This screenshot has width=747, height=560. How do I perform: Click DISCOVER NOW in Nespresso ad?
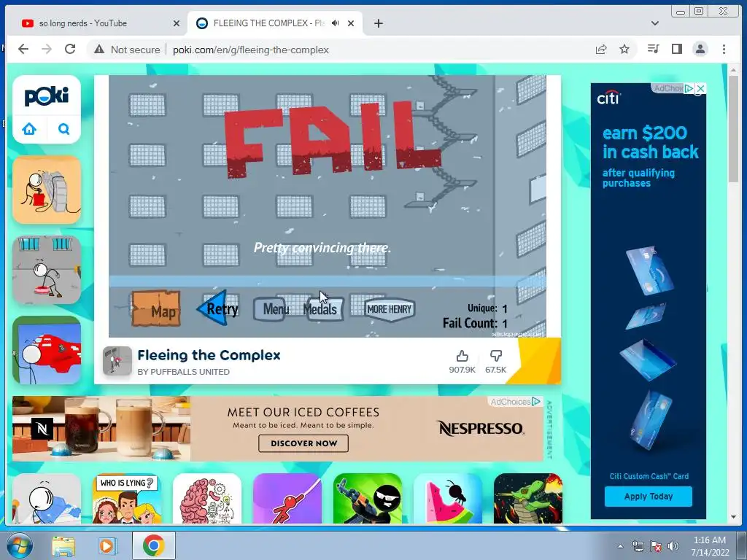pos(303,443)
